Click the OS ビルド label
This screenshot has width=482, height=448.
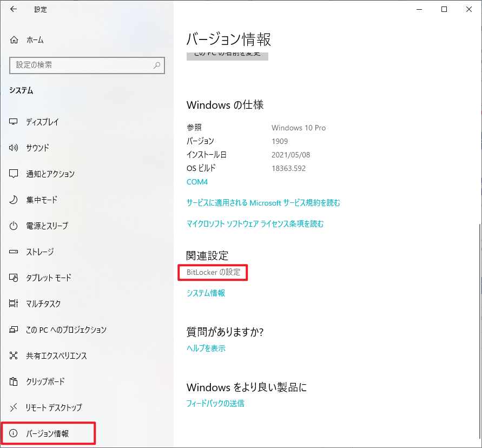click(x=201, y=168)
